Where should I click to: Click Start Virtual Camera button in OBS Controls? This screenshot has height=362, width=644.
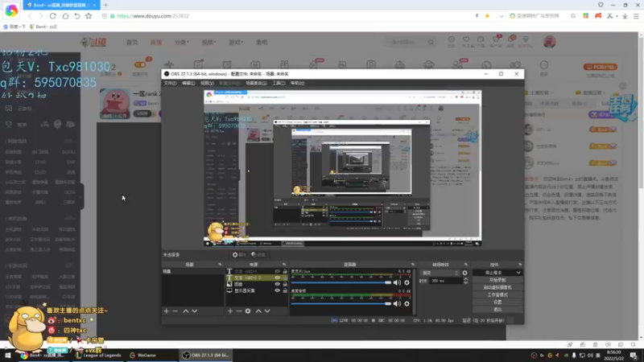pyautogui.click(x=497, y=287)
